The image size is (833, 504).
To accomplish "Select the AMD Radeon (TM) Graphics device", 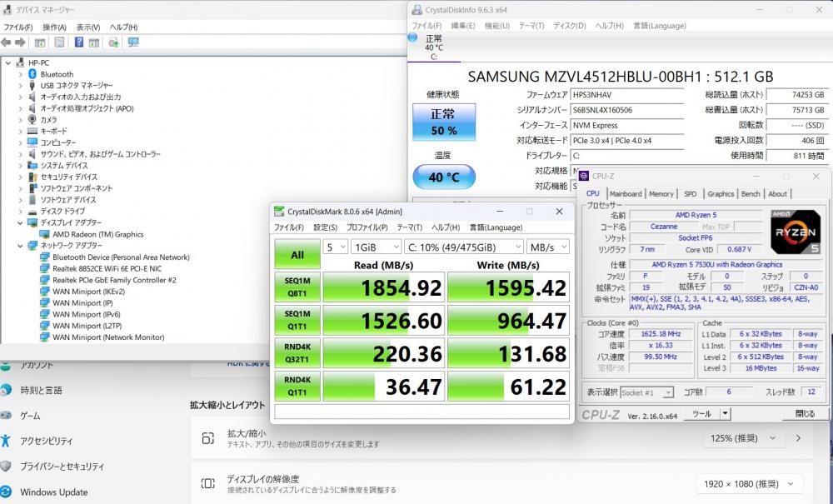I will pyautogui.click(x=97, y=234).
